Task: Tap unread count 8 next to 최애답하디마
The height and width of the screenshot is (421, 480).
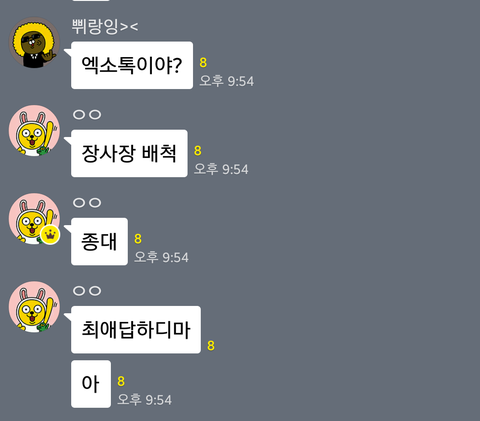Action: (211, 346)
